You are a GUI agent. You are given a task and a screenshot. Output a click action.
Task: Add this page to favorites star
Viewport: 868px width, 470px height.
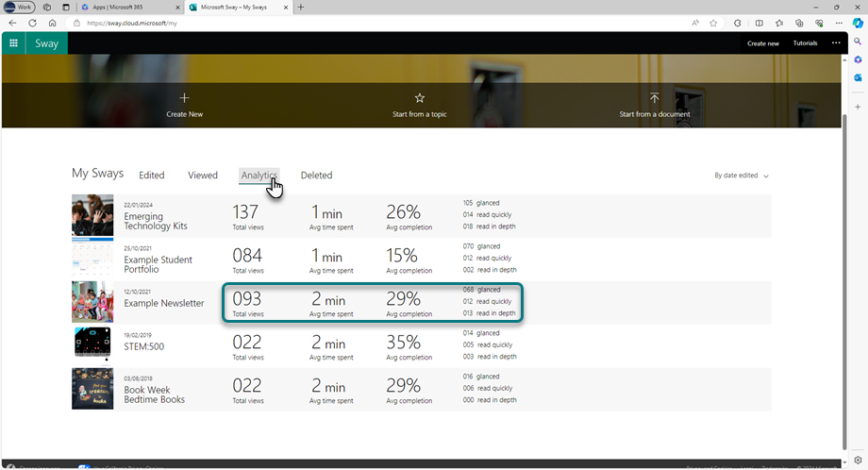(x=713, y=23)
